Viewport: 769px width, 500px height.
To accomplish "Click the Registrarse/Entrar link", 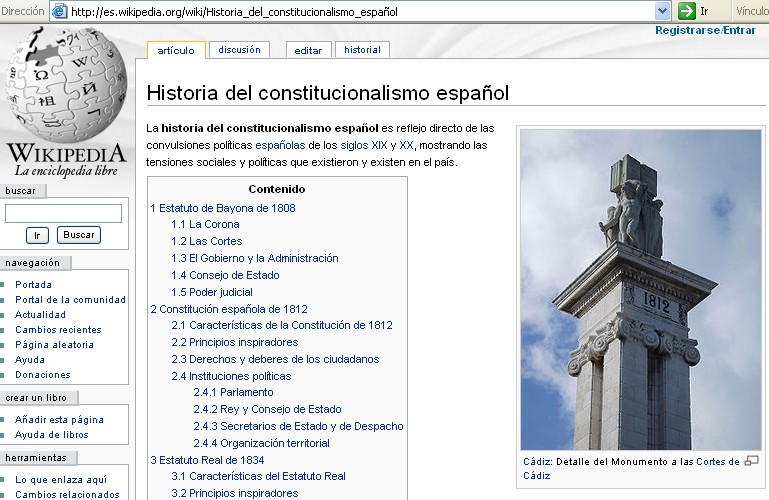I will coord(705,30).
